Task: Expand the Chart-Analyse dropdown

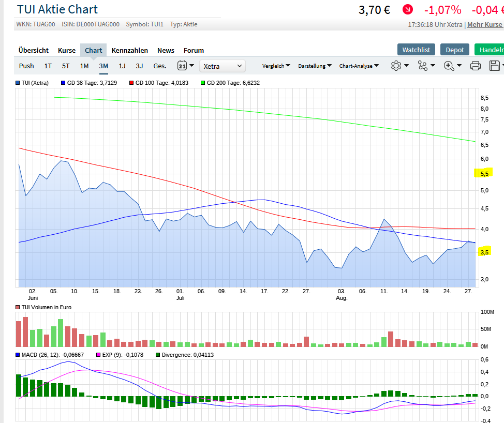Action: 359,66
